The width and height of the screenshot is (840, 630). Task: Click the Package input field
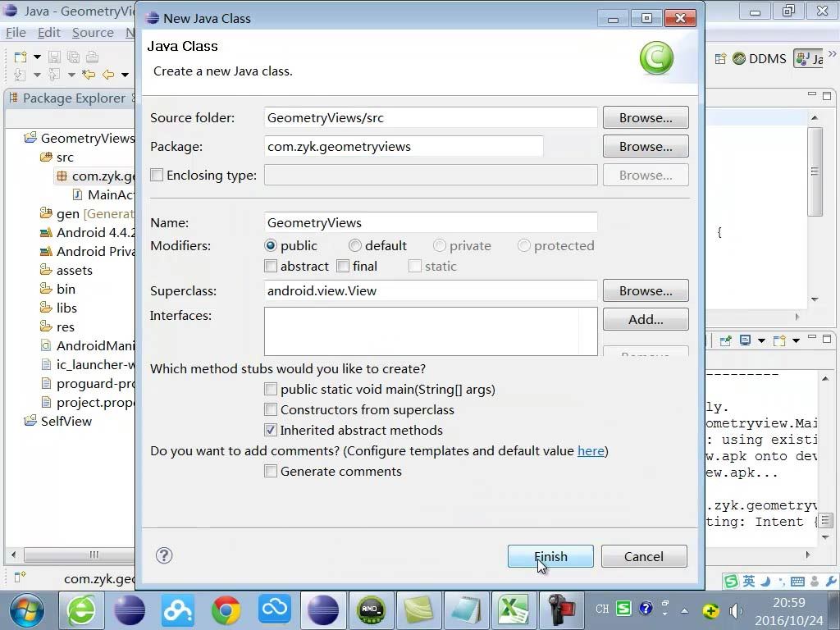[404, 146]
